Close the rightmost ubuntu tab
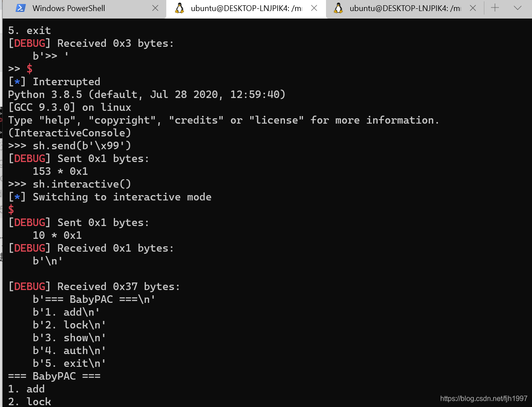This screenshot has width=532, height=407. [x=473, y=8]
